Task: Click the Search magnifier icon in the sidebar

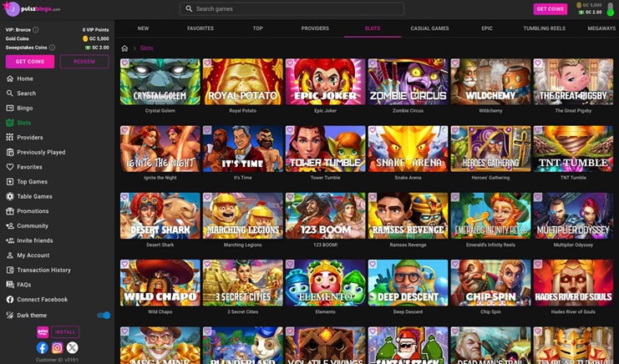Action: point(10,93)
